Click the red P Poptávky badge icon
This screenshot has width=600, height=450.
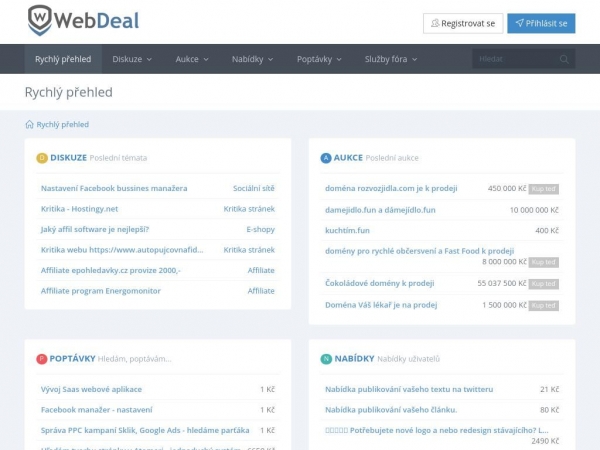[41, 359]
